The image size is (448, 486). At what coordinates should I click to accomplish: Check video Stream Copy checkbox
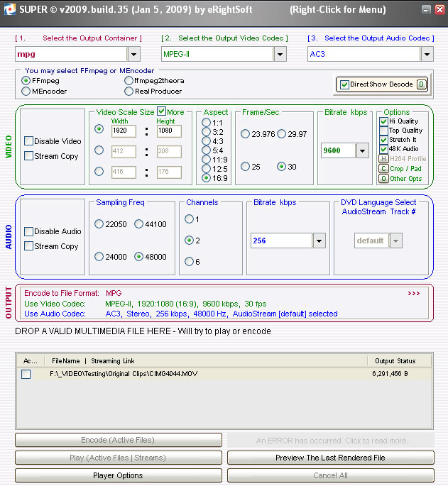[28, 155]
